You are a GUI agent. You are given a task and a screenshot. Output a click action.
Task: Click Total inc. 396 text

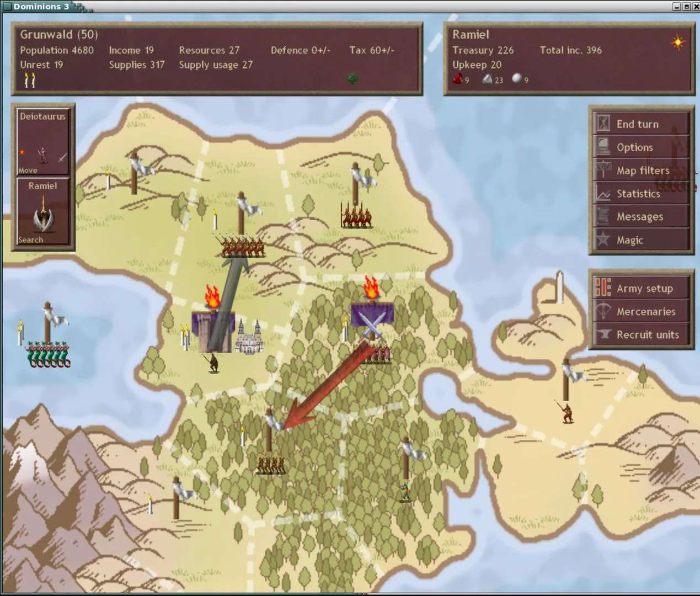tap(570, 50)
